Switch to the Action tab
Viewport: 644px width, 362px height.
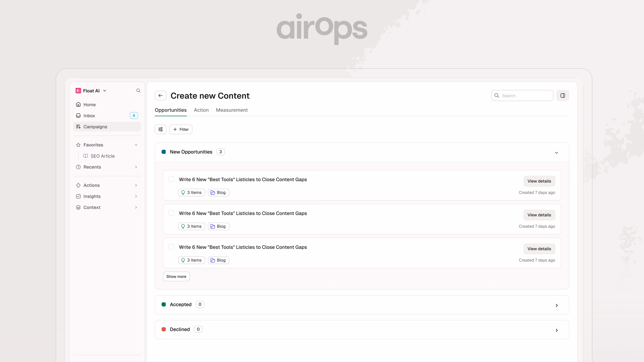pos(201,110)
